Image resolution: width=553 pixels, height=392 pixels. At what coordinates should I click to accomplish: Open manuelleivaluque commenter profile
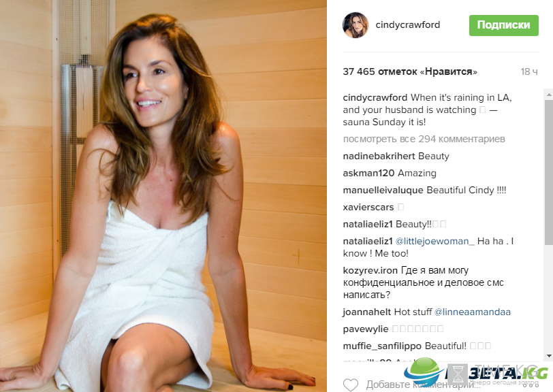[x=383, y=191]
